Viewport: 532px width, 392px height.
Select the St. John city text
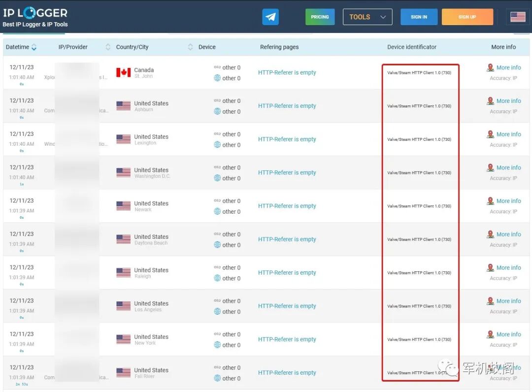point(143,76)
